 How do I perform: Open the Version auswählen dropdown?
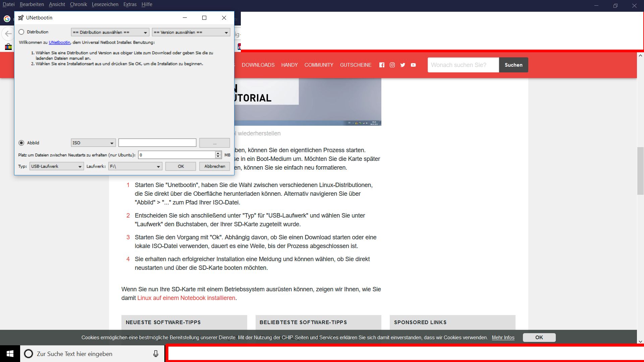tap(191, 32)
